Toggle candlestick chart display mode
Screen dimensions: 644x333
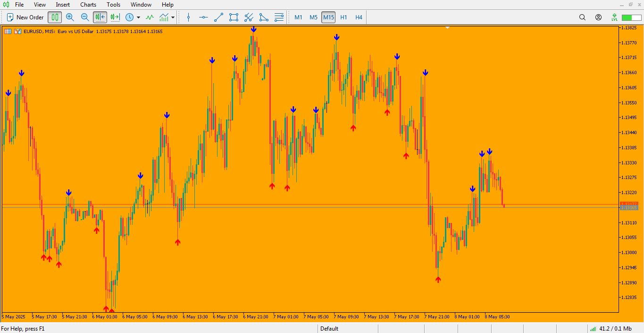(55, 17)
